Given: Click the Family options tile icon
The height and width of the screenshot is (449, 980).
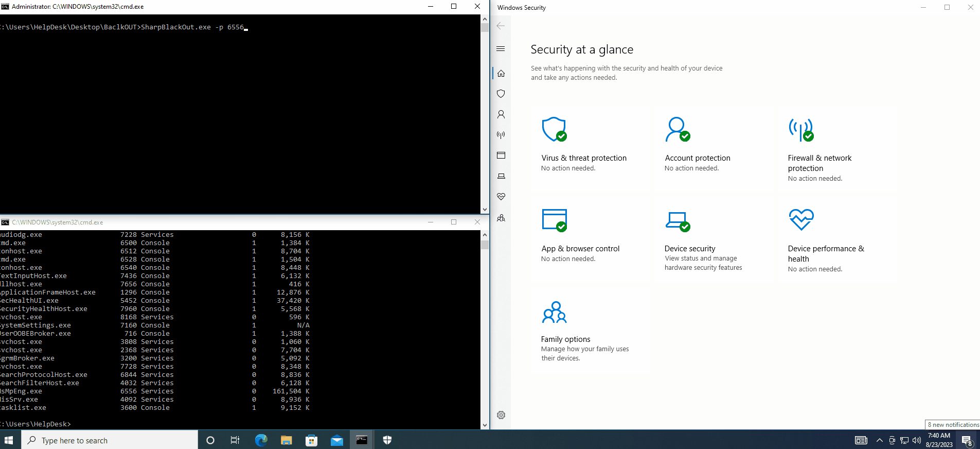Looking at the screenshot, I should 555,312.
